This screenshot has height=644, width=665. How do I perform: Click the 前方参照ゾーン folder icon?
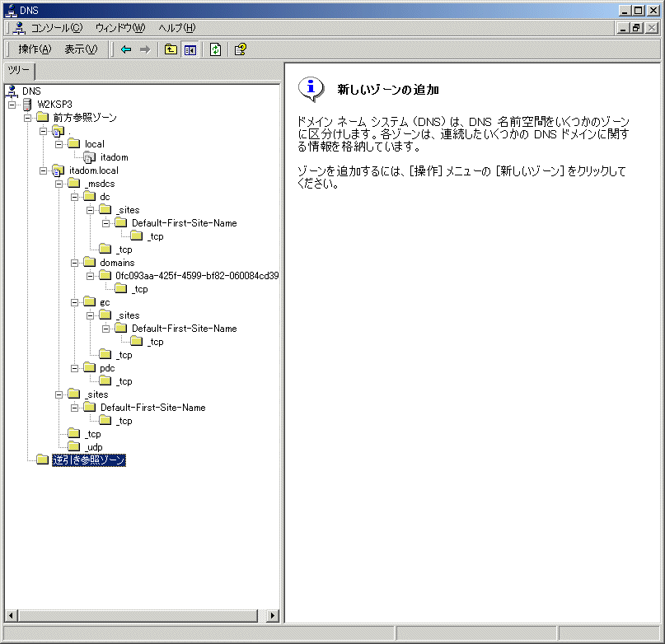[42, 117]
